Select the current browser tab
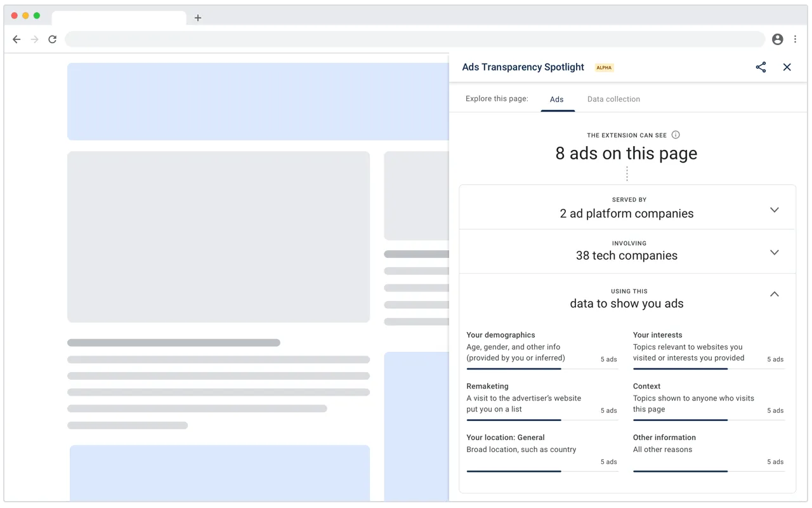The width and height of the screenshot is (812, 508). point(118,18)
